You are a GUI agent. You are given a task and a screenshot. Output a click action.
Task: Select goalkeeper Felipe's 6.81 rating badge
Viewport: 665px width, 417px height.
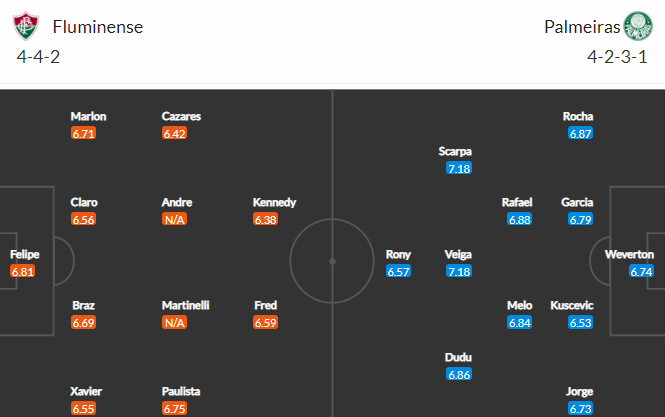[x=22, y=271]
